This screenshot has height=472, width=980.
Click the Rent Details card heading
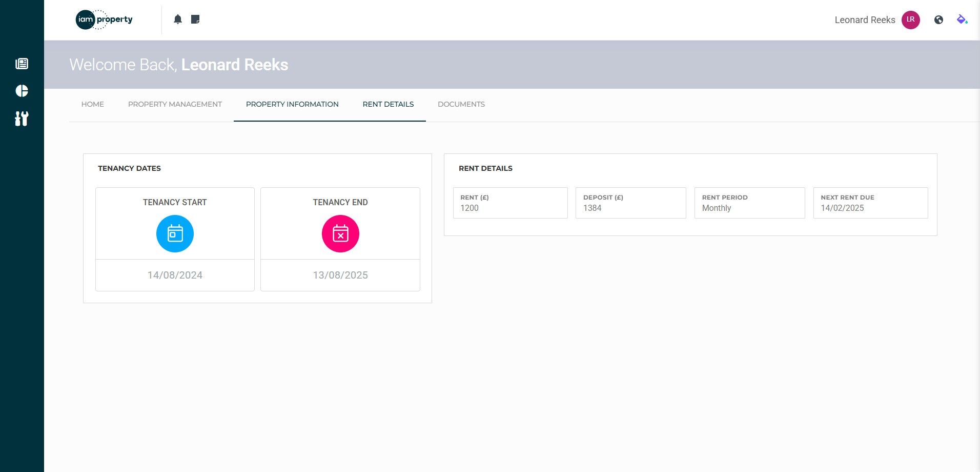click(485, 168)
